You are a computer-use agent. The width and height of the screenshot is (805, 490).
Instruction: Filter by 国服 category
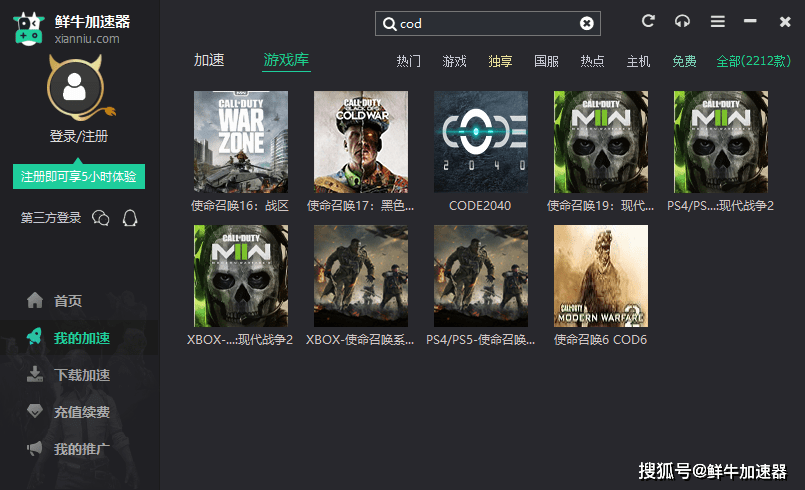tap(546, 61)
